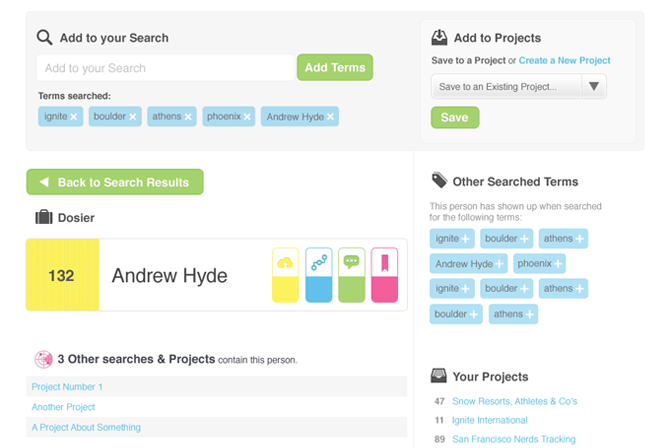Click Create a New Project link
Screen dimensions: 670x448
(x=564, y=61)
